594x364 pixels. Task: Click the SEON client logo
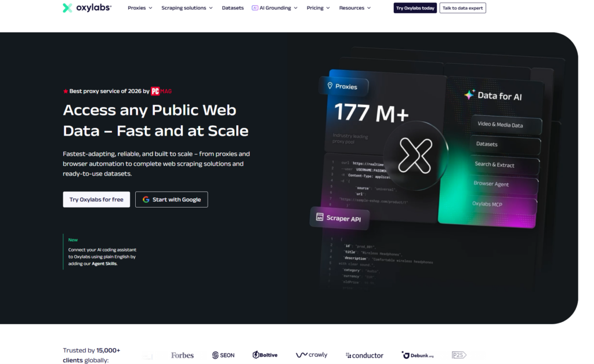(223, 355)
